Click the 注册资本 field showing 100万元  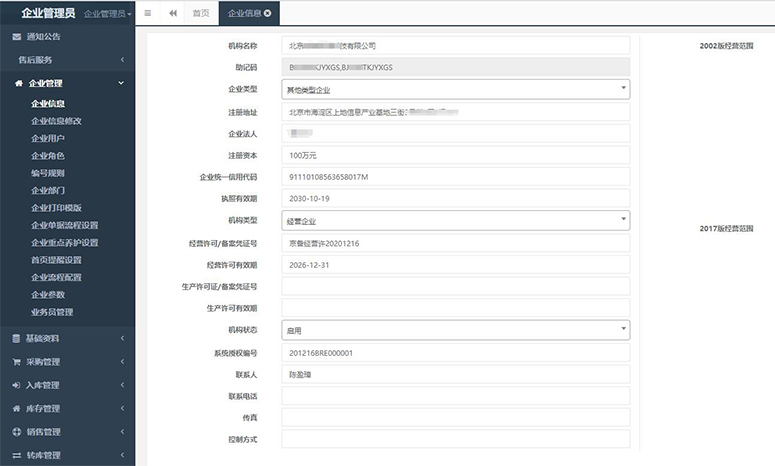point(456,155)
